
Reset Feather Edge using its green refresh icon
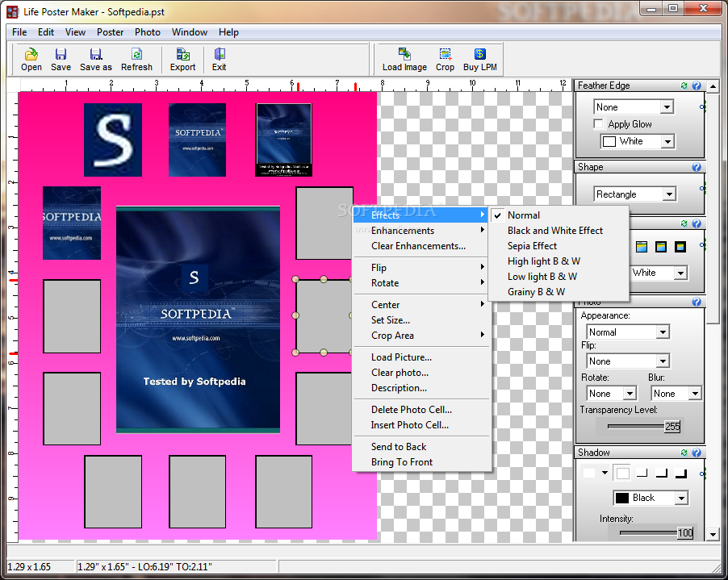(684, 86)
